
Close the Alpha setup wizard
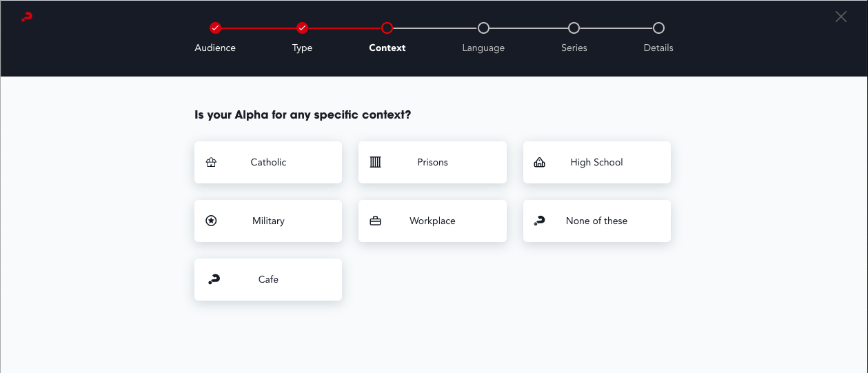tap(841, 17)
